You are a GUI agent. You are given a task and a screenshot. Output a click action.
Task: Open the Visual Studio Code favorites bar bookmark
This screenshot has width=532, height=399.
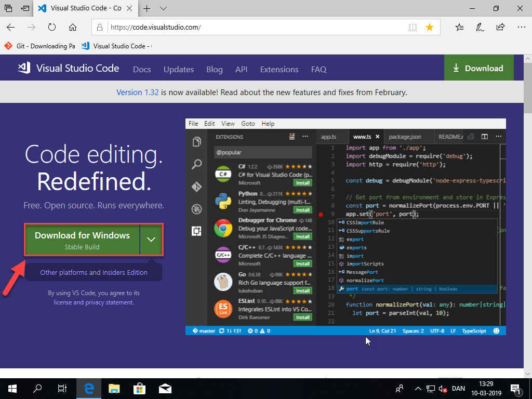(117, 46)
